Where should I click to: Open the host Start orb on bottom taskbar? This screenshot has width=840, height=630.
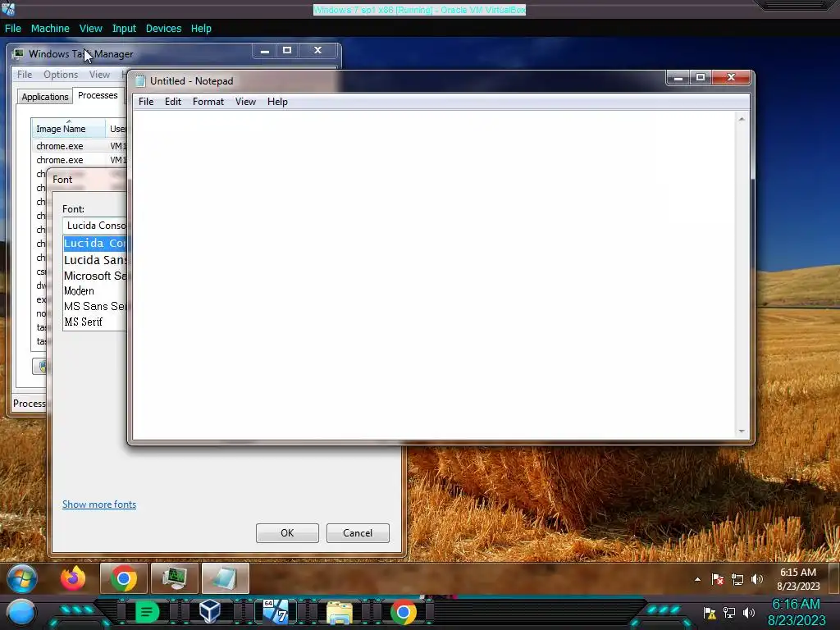(x=21, y=612)
